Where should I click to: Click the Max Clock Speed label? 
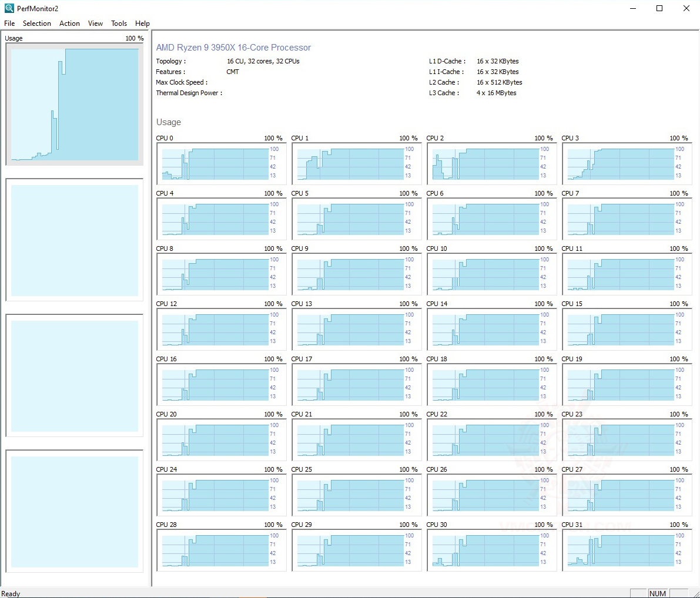(x=182, y=82)
